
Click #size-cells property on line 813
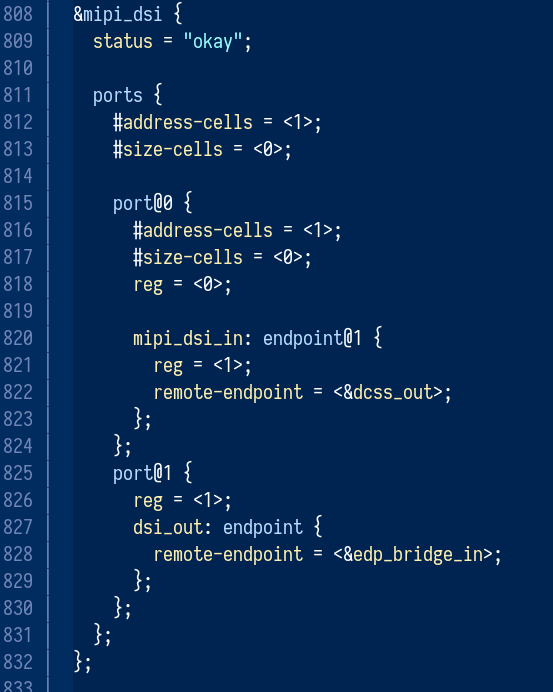[168, 149]
